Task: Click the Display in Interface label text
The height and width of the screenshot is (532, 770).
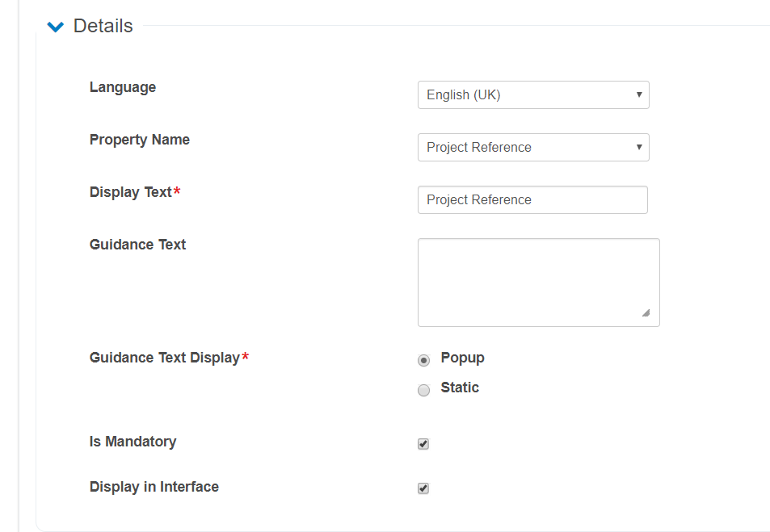Action: point(154,487)
